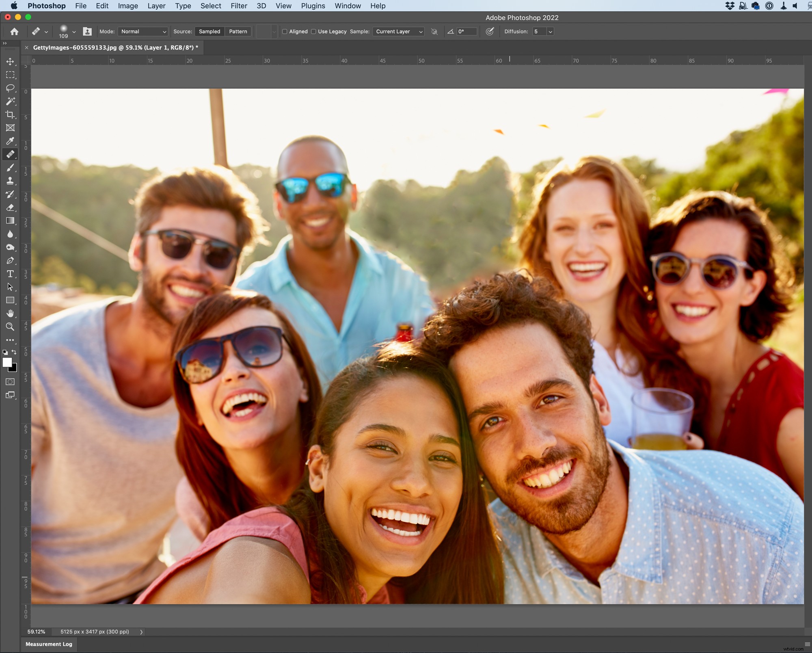
Task: Open the Filter menu
Action: (x=239, y=6)
